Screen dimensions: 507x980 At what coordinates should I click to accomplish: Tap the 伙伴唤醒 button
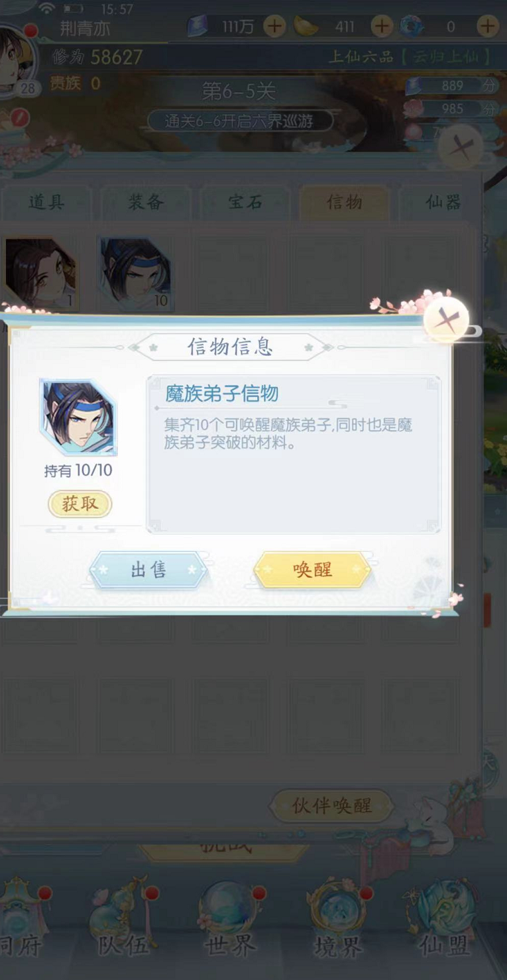pos(332,806)
